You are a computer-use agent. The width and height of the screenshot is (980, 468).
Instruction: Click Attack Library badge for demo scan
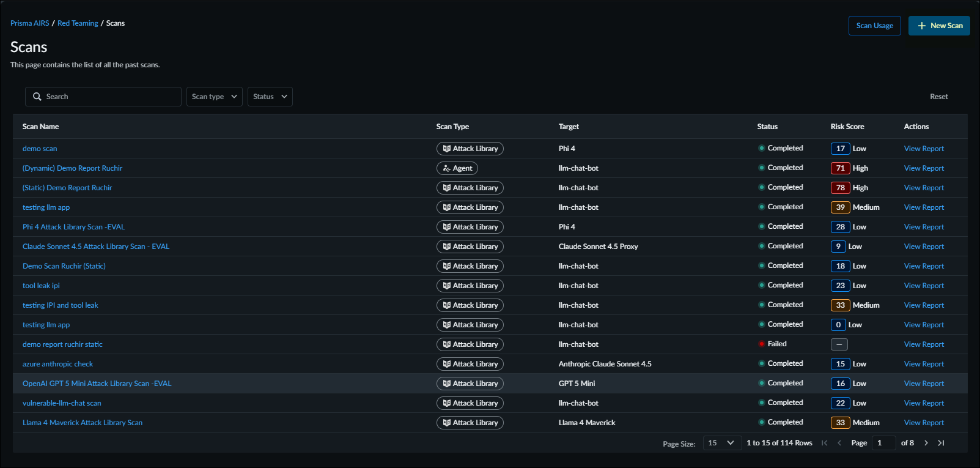tap(470, 149)
